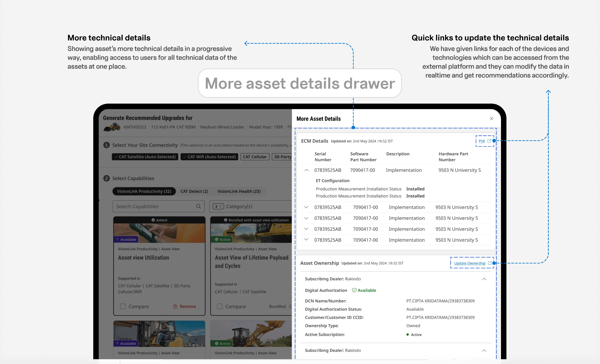Close the More Asset Details drawer
600x364 pixels.
(x=491, y=119)
